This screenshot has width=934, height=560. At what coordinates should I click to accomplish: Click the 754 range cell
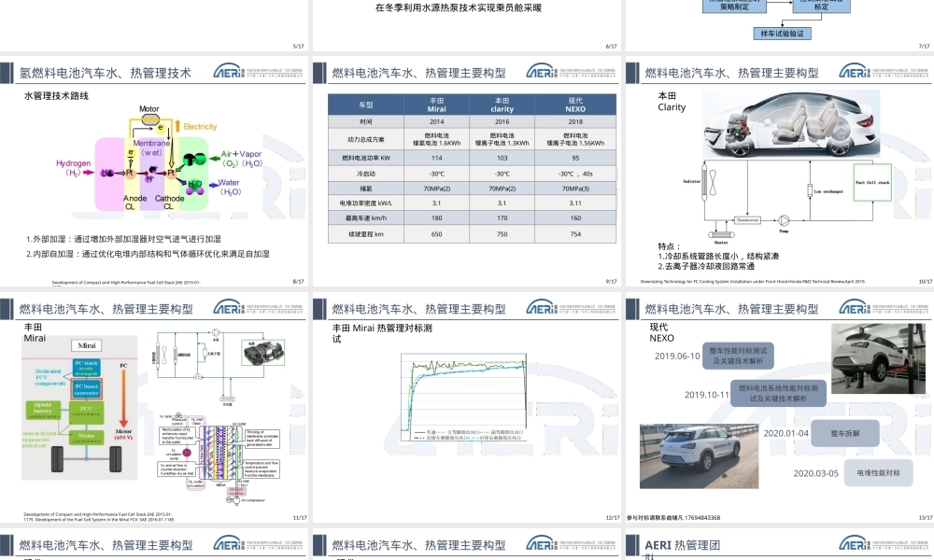(x=575, y=234)
